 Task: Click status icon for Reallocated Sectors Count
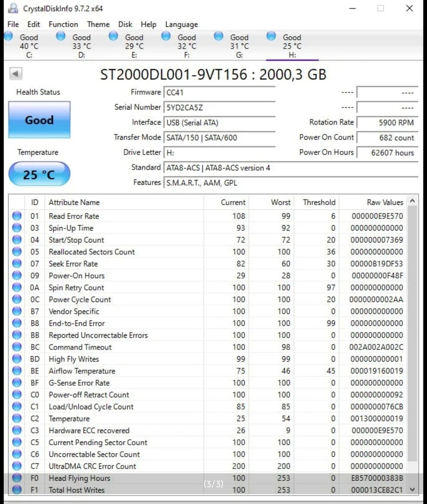click(17, 252)
